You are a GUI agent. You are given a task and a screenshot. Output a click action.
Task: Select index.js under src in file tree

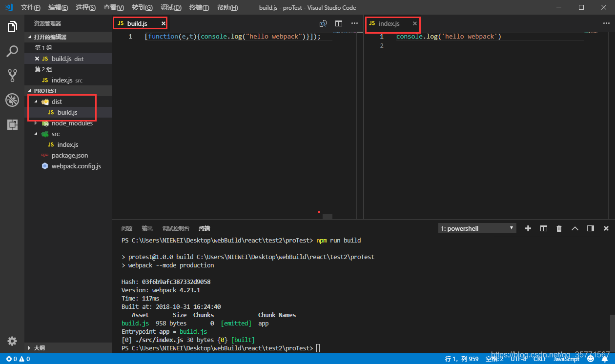(x=68, y=144)
